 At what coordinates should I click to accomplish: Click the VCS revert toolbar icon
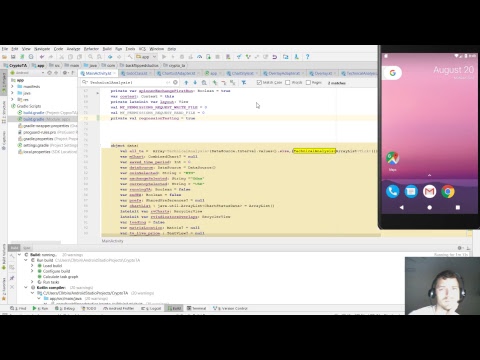[x=275, y=57]
